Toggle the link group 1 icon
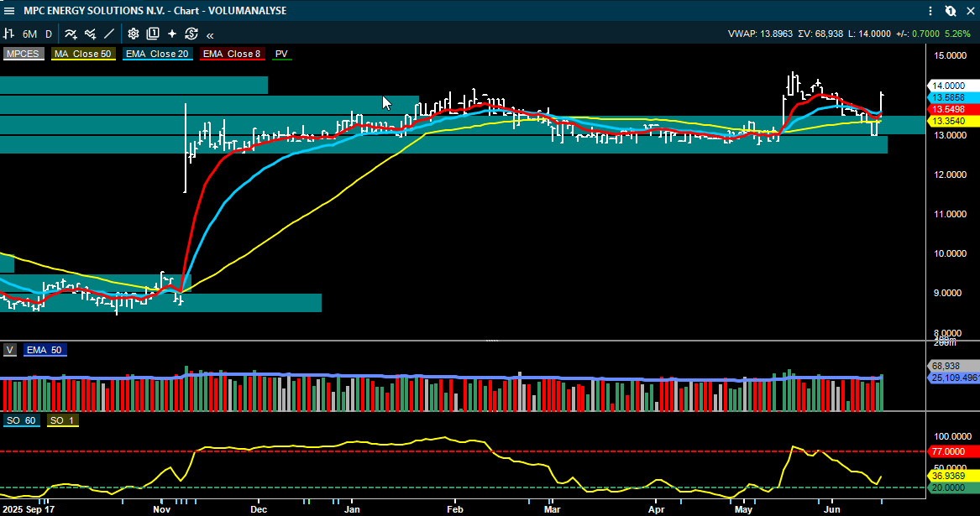Viewport: 980px width, 516px height. pyautogui.click(x=951, y=11)
